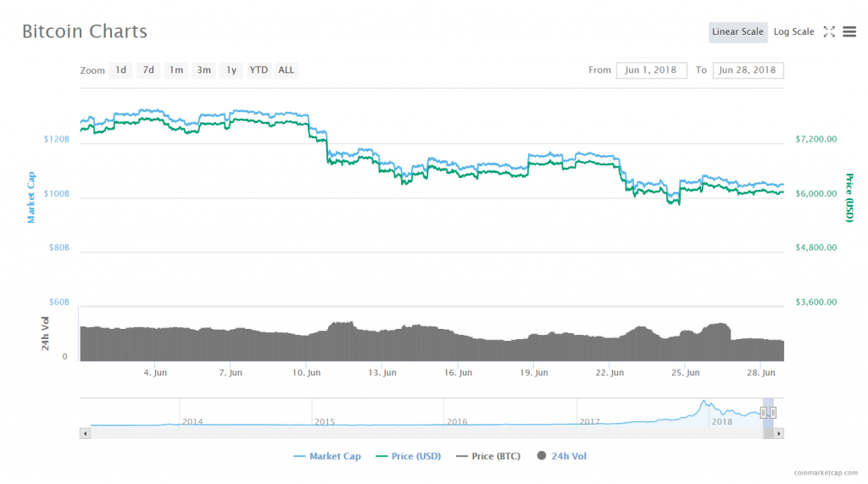Screen dimensions: 868x484
Task: Edit the From date field
Action: point(652,70)
